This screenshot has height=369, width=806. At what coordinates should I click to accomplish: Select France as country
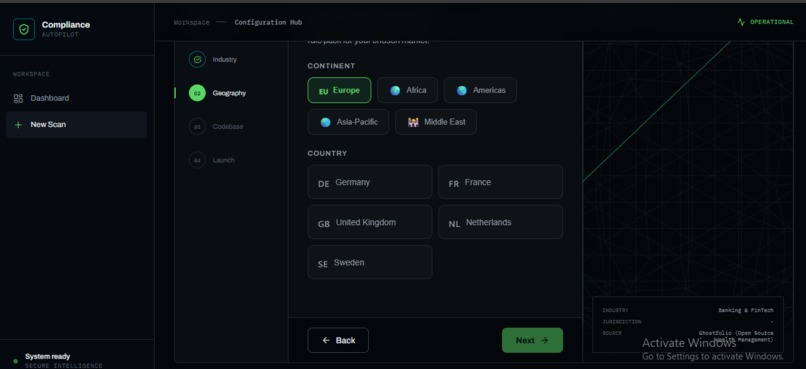click(x=500, y=182)
